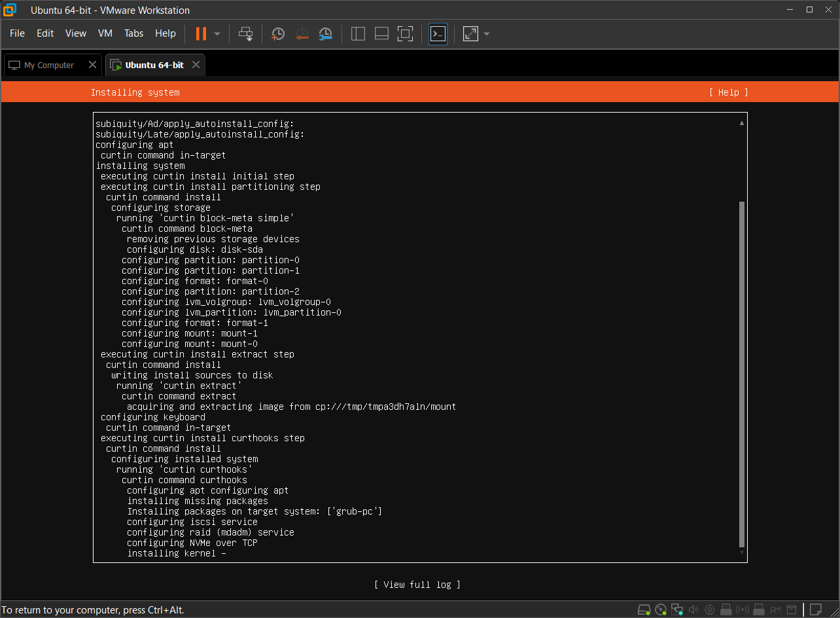Open the snapshot manager wrench-clock icon
The height and width of the screenshot is (618, 840).
coord(325,33)
